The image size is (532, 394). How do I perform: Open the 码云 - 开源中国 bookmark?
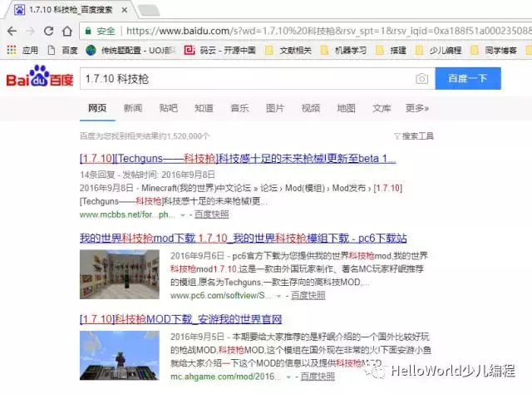point(219,51)
